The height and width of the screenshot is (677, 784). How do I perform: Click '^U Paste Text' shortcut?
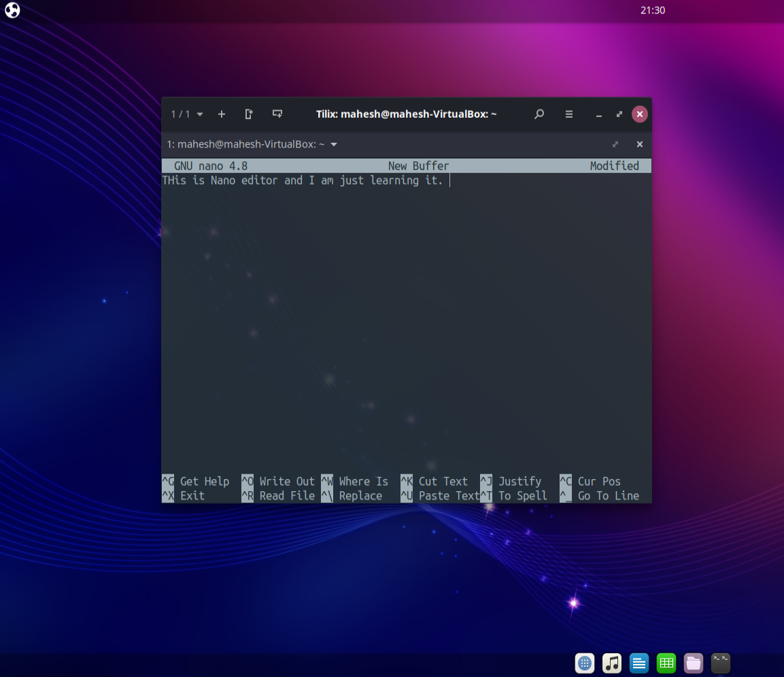[440, 496]
